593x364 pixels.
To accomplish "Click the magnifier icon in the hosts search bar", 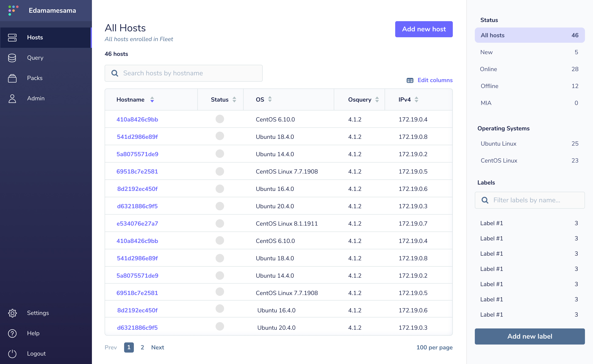I will (x=115, y=73).
